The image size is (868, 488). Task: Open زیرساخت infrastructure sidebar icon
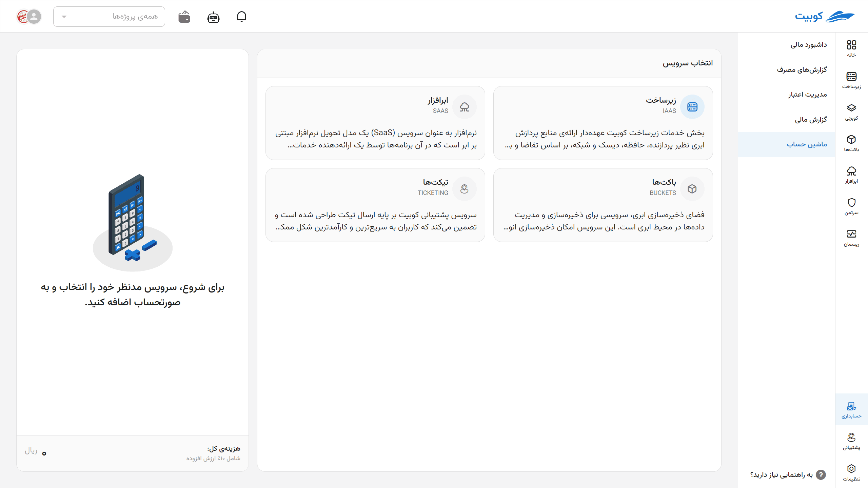point(851,80)
